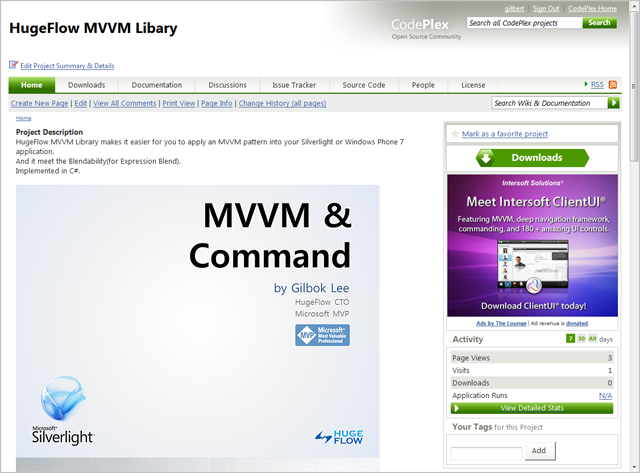This screenshot has height=473, width=640.
Task: Click the page vertical scrollbar
Action: pos(633,237)
